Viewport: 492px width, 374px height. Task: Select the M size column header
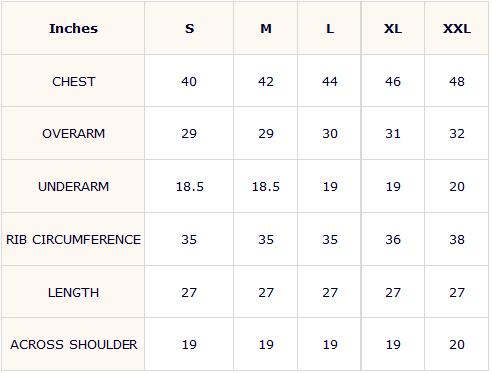click(x=266, y=29)
